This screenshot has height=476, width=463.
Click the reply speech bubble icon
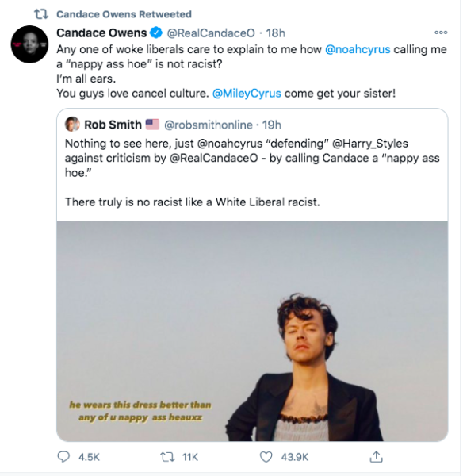(x=63, y=457)
